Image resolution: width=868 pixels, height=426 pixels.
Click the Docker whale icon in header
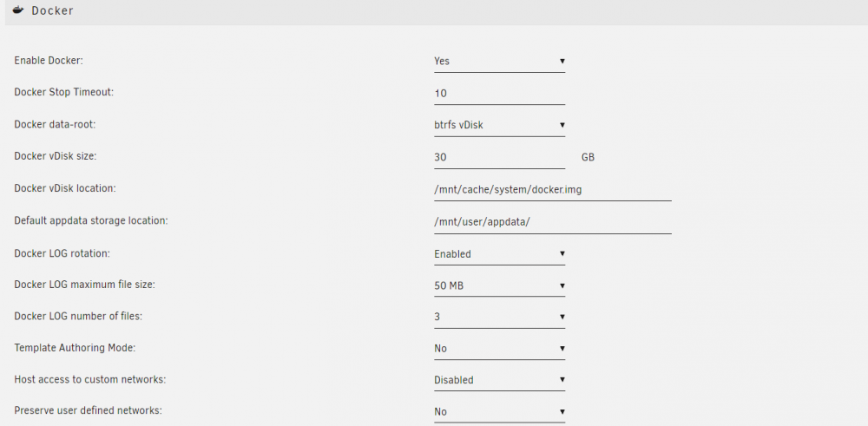(18, 10)
